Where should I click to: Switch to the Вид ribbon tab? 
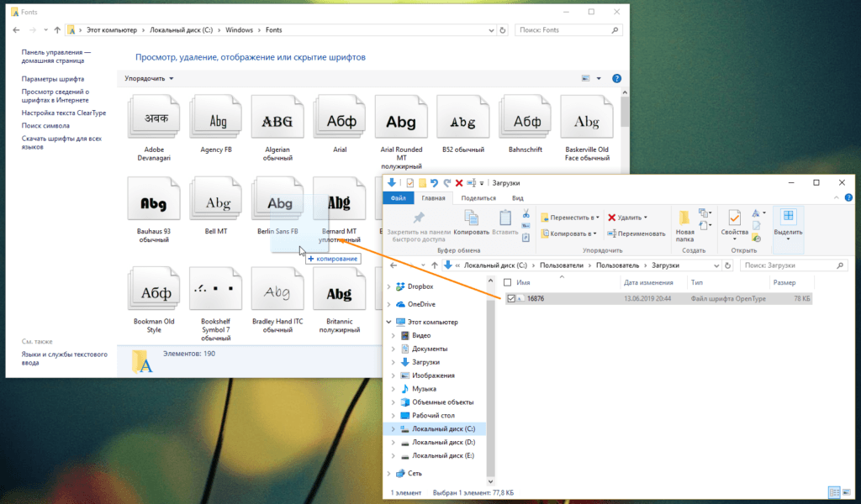517,198
